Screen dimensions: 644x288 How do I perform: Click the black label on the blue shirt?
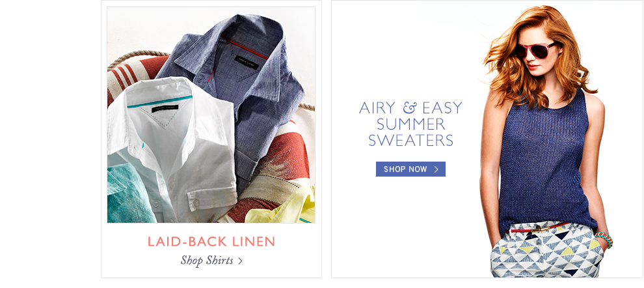pos(247,62)
